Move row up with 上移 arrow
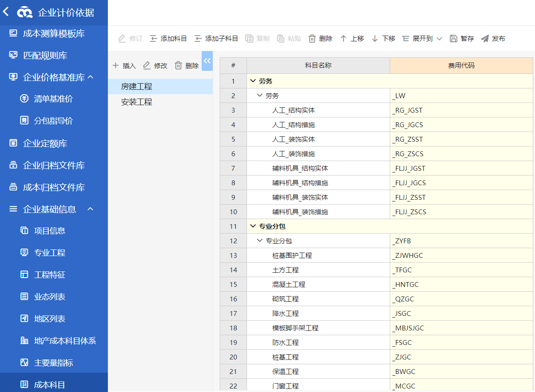Screen dimensions: 535x392 coord(343,39)
